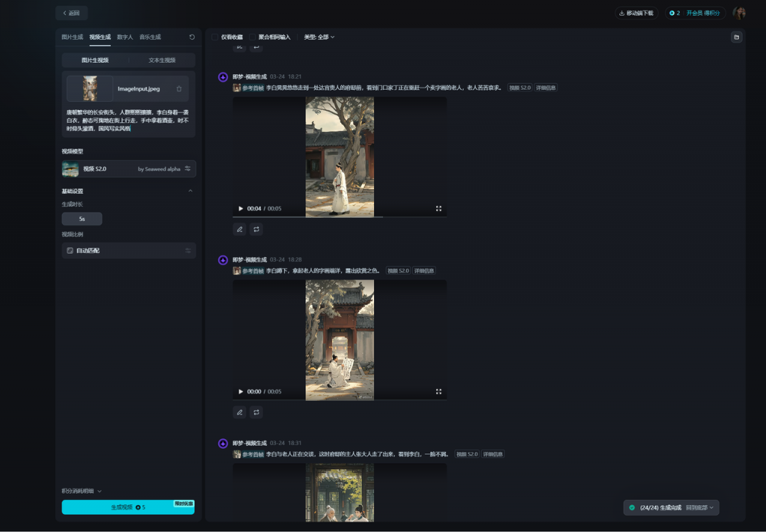This screenshot has height=532, width=766.
Task: Click the 即梦 avatar icon at 18:31
Action: [223, 444]
